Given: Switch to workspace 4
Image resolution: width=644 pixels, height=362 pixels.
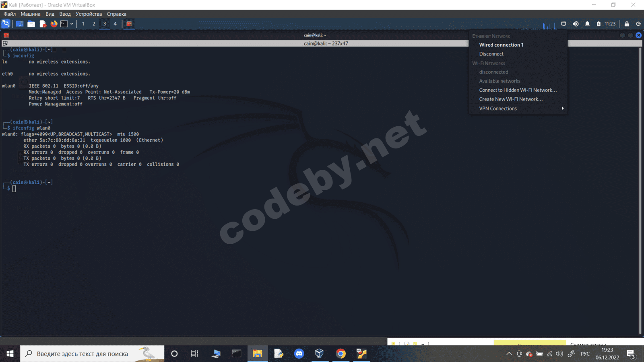Looking at the screenshot, I should point(115,24).
